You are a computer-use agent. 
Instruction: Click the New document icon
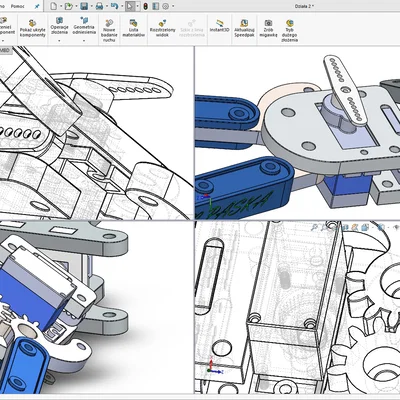53,6
